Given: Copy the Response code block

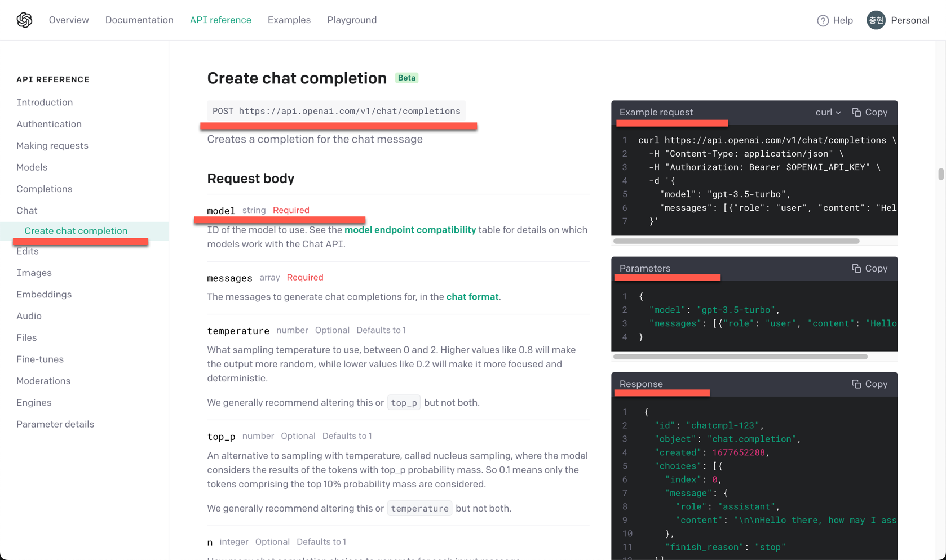Looking at the screenshot, I should [869, 384].
